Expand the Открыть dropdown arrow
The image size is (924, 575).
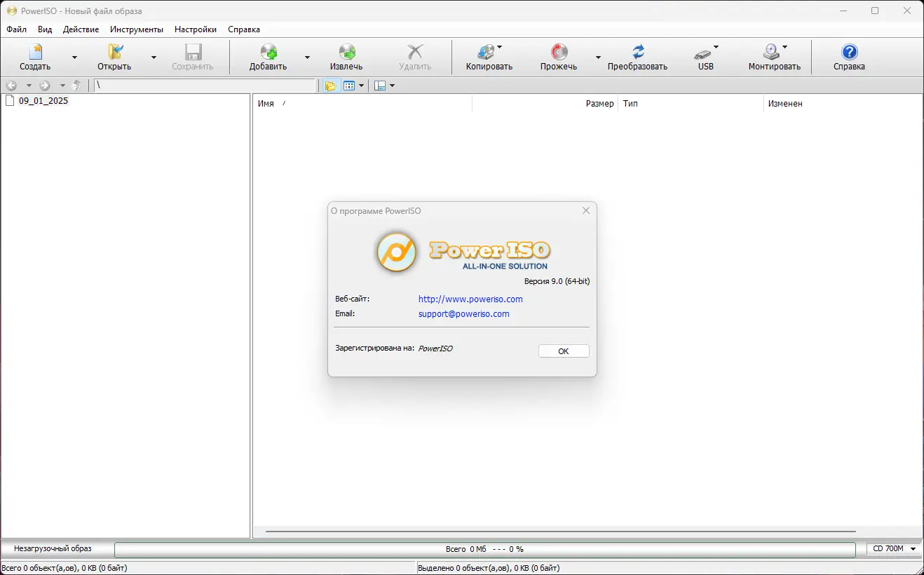tap(154, 57)
